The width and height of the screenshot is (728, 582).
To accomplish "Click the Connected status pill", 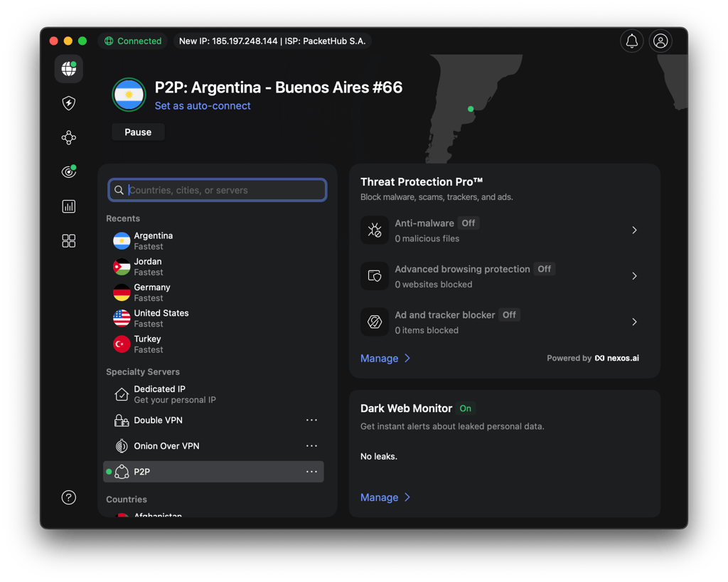I will pyautogui.click(x=133, y=41).
